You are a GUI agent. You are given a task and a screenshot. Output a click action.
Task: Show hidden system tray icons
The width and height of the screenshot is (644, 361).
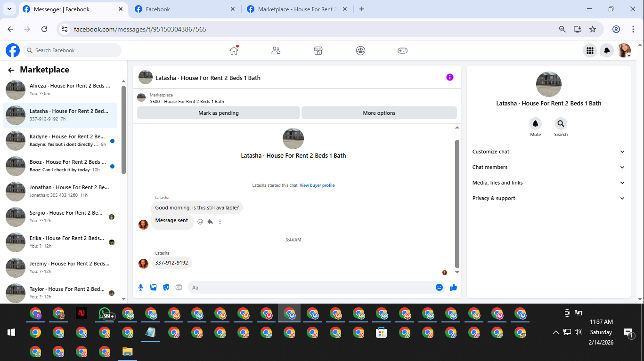555,332
